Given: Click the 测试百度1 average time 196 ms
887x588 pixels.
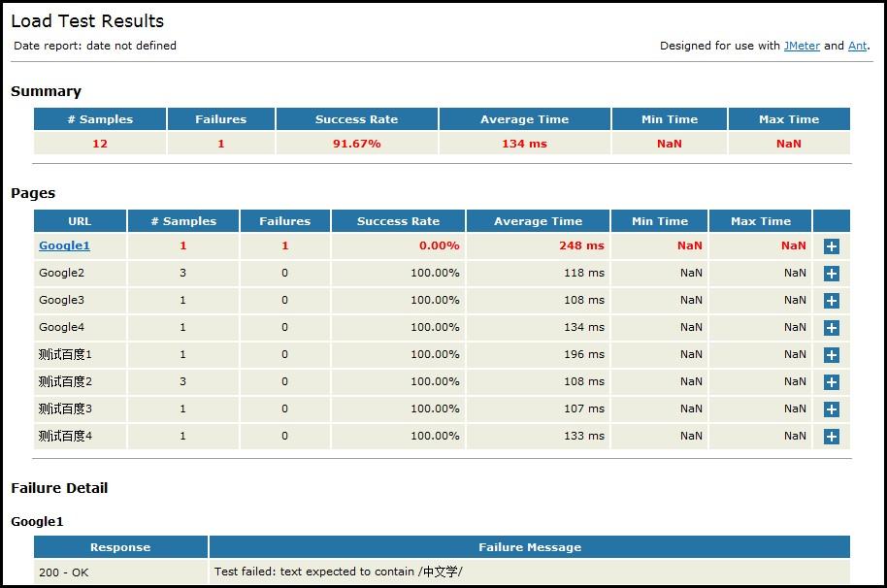Looking at the screenshot, I should click(584, 354).
